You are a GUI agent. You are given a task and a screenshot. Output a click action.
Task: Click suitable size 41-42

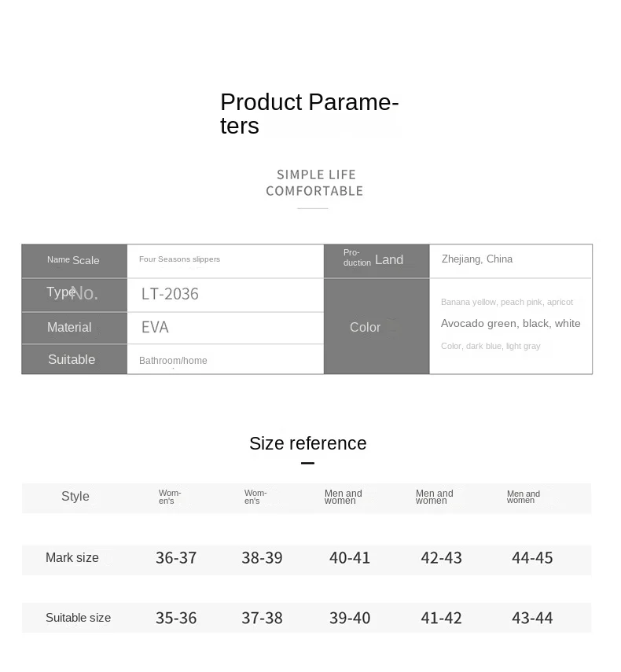(x=441, y=618)
